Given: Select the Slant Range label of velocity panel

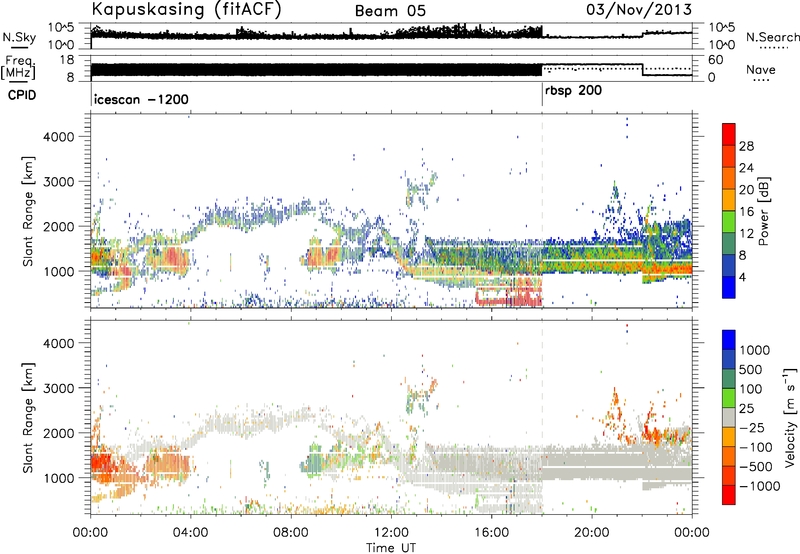Looking at the screenshot, I should tap(28, 418).
